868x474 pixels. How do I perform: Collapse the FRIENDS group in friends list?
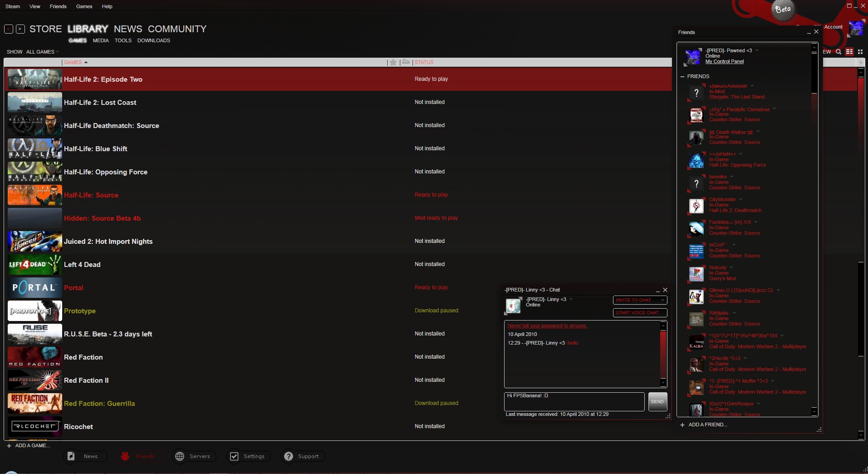(682, 77)
